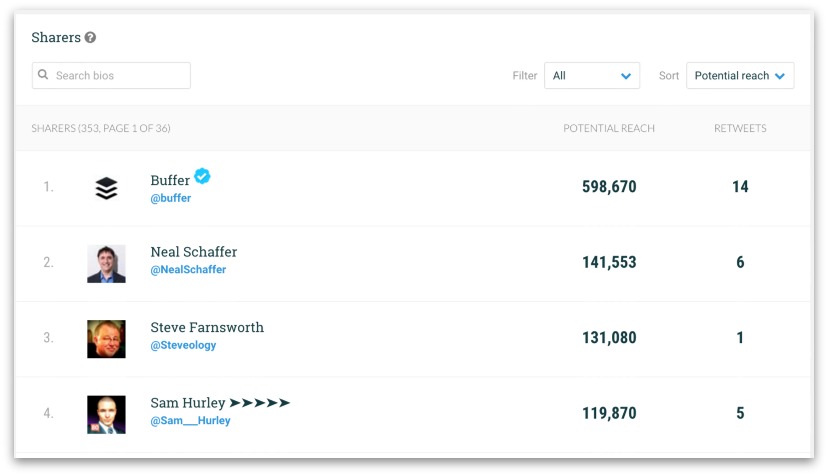Open the @buffer handle link

coord(171,198)
